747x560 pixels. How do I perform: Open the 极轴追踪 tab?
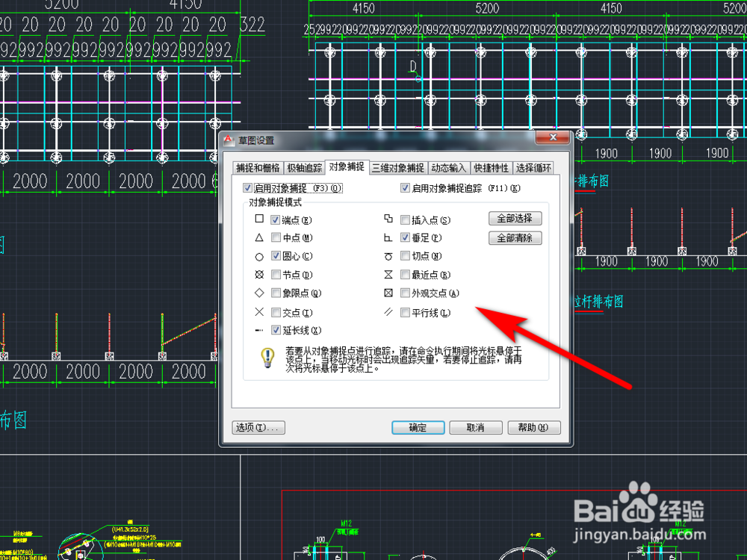click(x=305, y=168)
